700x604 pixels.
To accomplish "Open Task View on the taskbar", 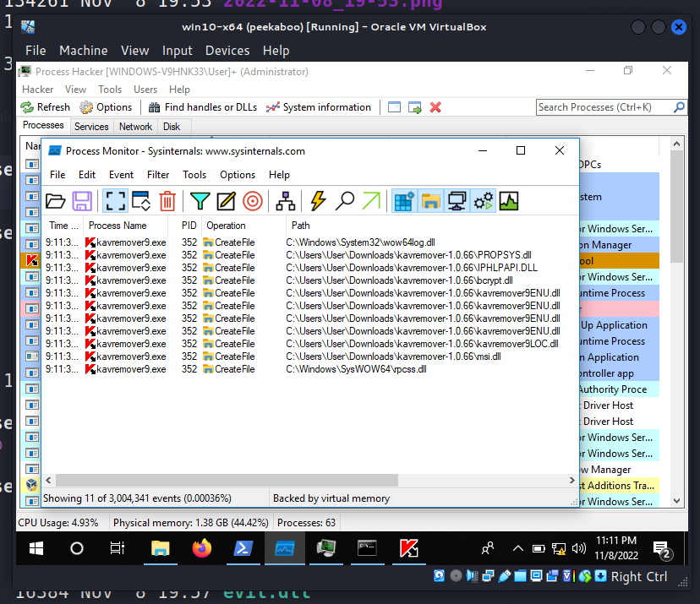I will click(118, 548).
